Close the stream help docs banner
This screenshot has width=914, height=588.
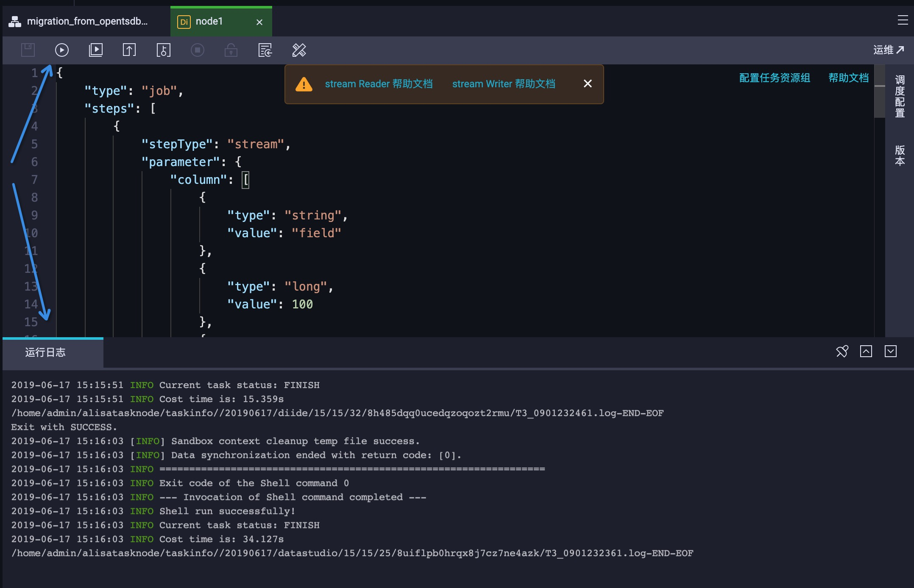[x=588, y=84]
